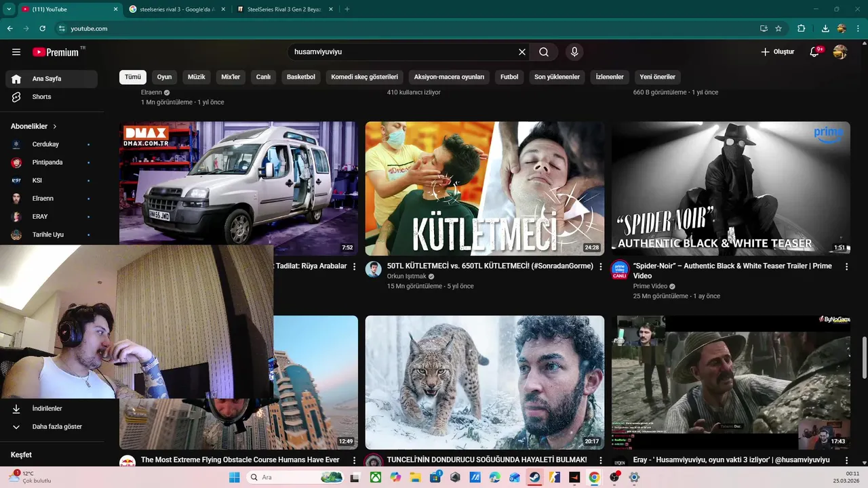
Task: Open more options for TUNCELİ video
Action: click(600, 460)
